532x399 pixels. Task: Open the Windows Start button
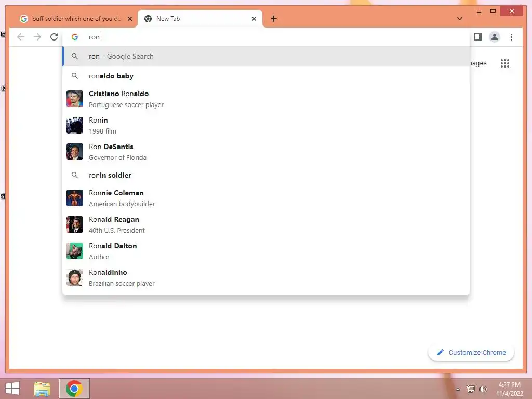click(x=12, y=389)
